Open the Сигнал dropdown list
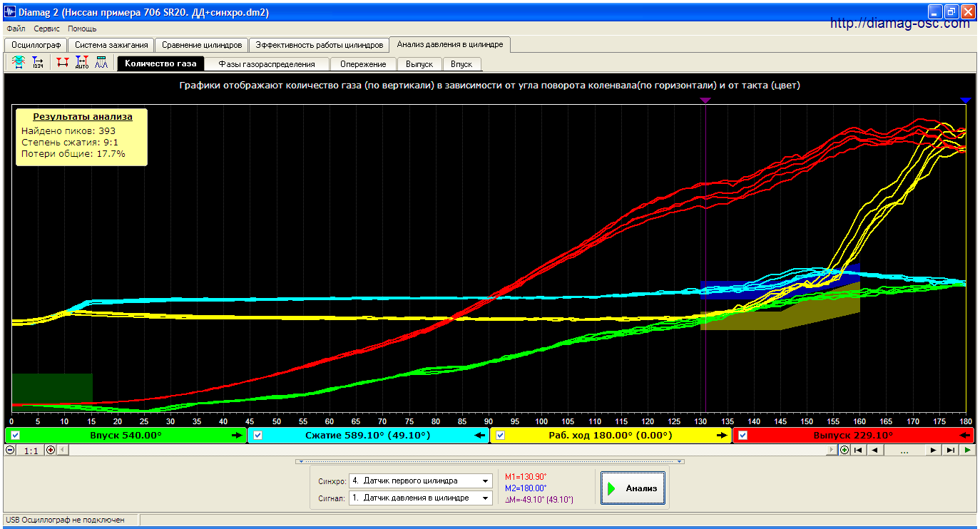Screen dimensions: 980x529 click(486, 498)
